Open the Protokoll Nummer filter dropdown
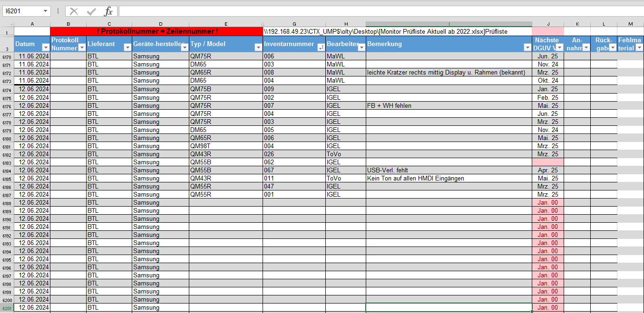 coord(81,47)
